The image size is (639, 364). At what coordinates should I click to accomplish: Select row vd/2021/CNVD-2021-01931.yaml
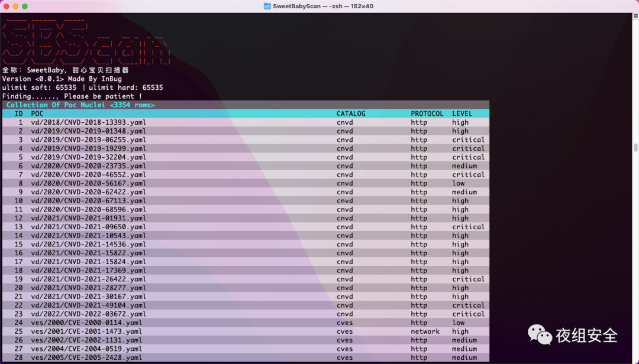[x=246, y=218]
